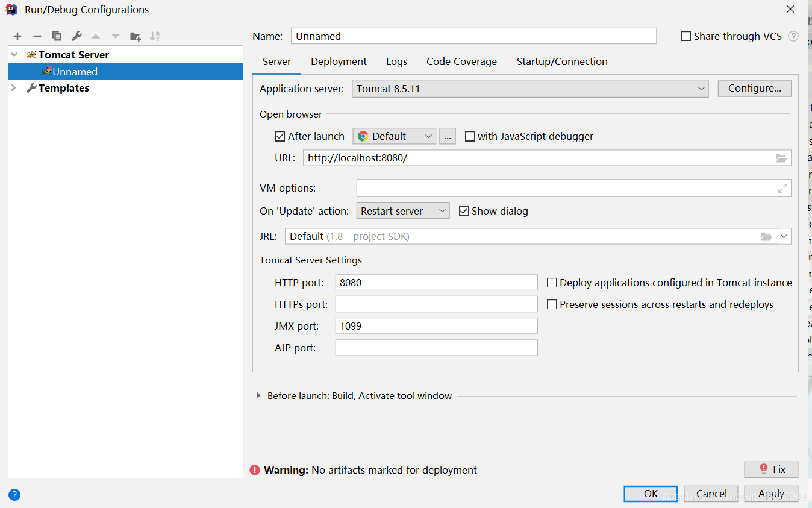
Task: Click the red warning icon beside Warning text
Action: (255, 470)
